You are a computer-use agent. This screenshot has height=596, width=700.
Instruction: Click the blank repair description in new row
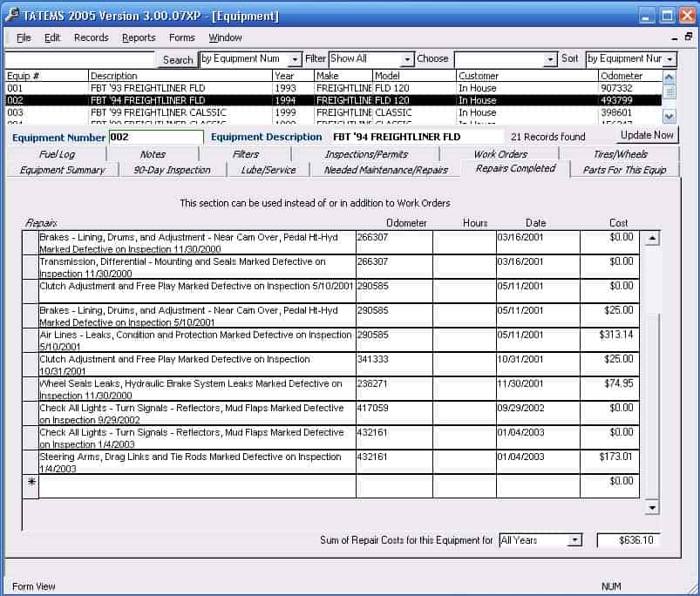point(197,486)
